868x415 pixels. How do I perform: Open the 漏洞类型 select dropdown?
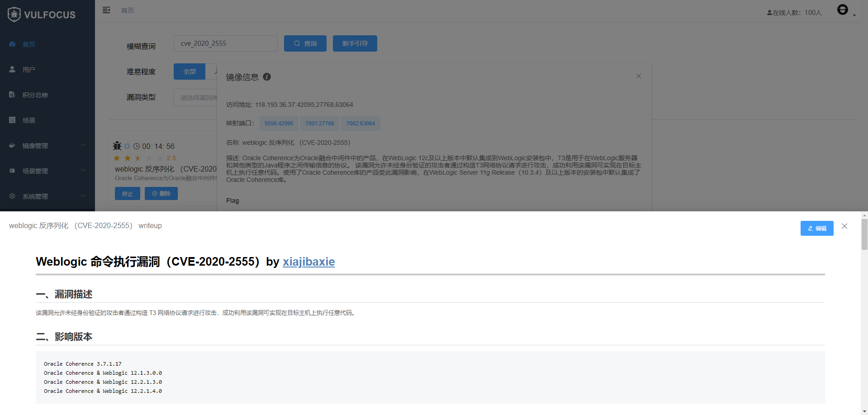(195, 98)
